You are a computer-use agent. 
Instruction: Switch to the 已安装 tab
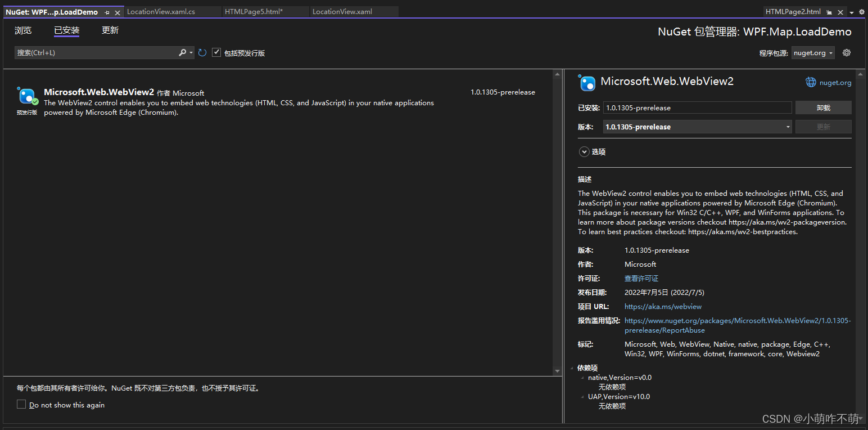click(67, 30)
